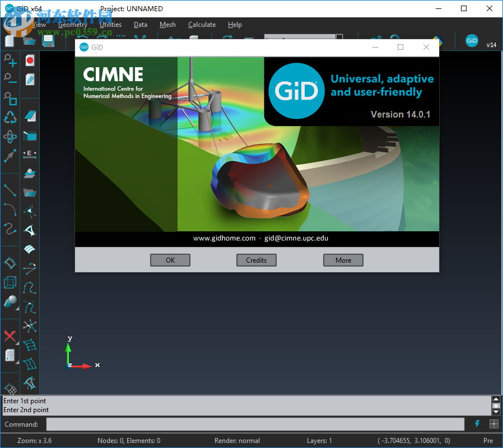
Task: Open the List entities document icon
Action: pos(10,356)
